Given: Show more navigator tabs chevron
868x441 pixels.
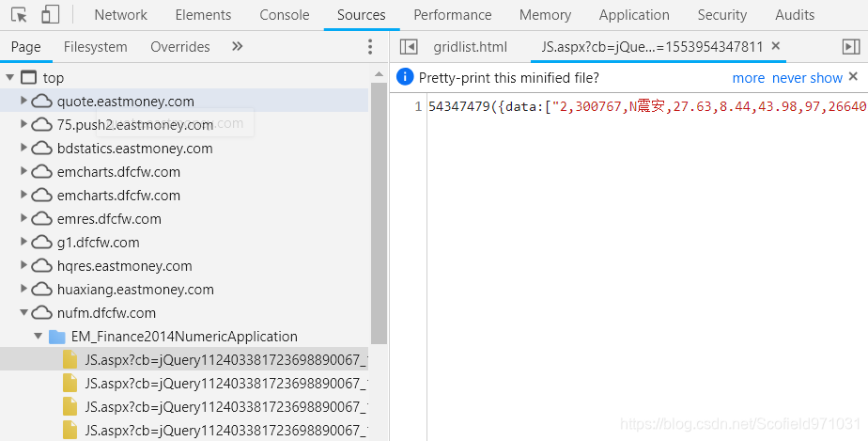Looking at the screenshot, I should [x=238, y=46].
